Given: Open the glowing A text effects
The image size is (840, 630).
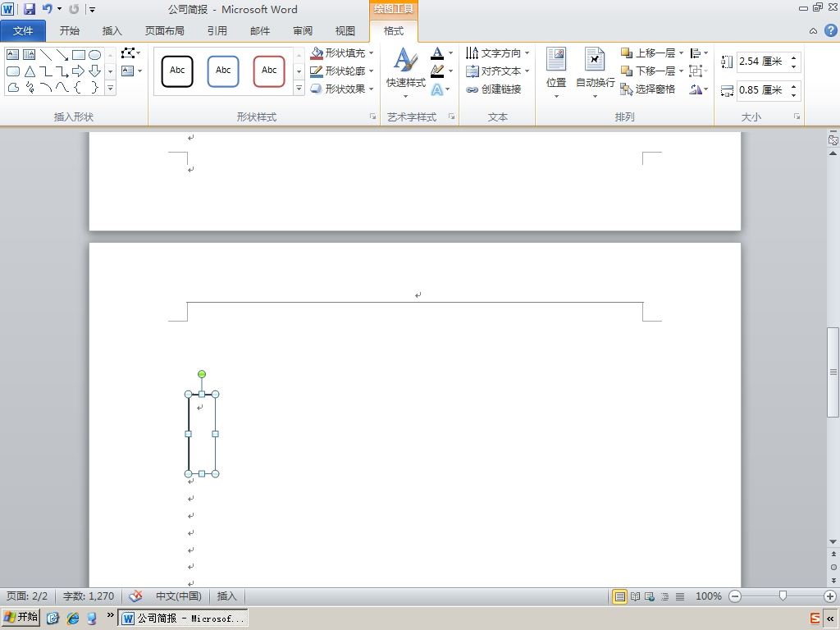Looking at the screenshot, I should [x=441, y=89].
